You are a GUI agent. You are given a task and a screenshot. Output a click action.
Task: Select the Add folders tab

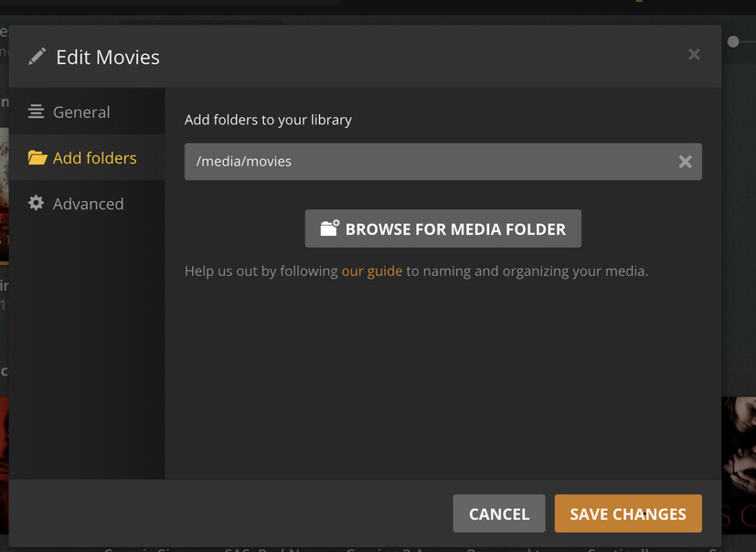coord(87,157)
